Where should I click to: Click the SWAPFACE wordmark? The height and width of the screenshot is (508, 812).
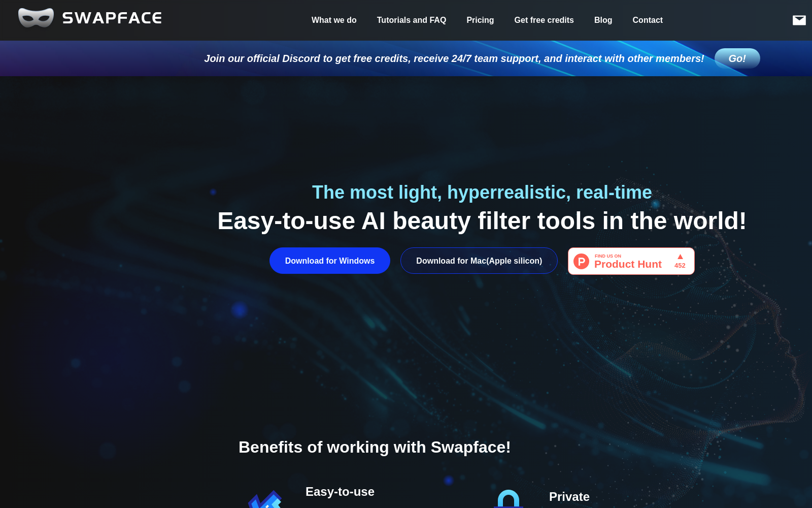pyautogui.click(x=112, y=18)
